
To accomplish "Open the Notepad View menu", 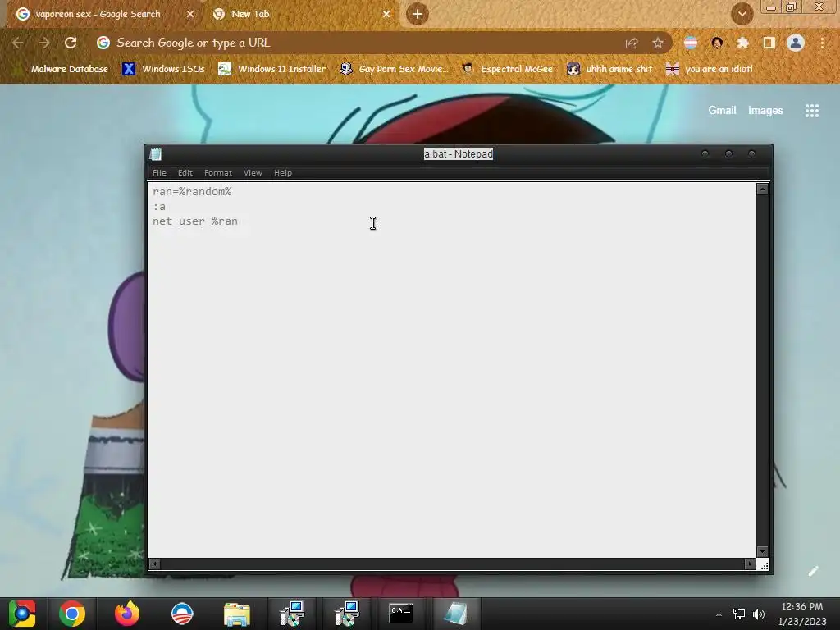I will tap(253, 172).
